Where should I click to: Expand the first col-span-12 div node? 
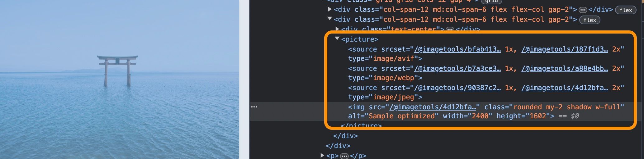330,9
